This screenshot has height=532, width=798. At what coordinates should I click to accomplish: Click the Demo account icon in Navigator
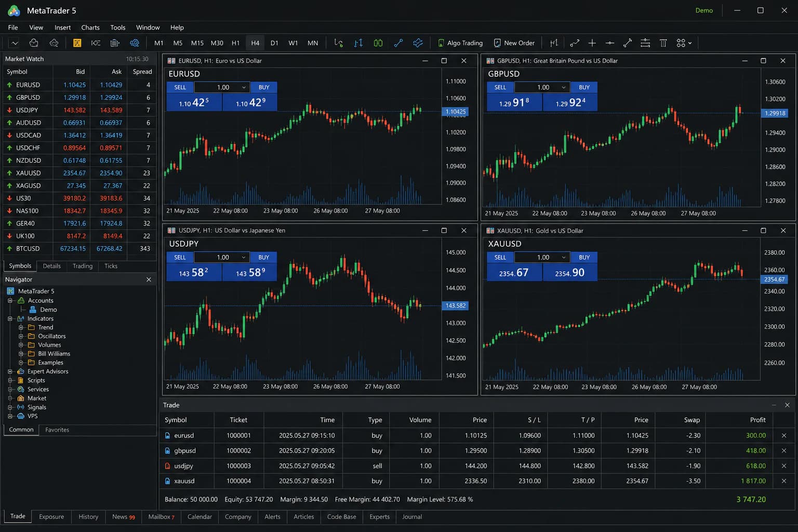click(33, 310)
